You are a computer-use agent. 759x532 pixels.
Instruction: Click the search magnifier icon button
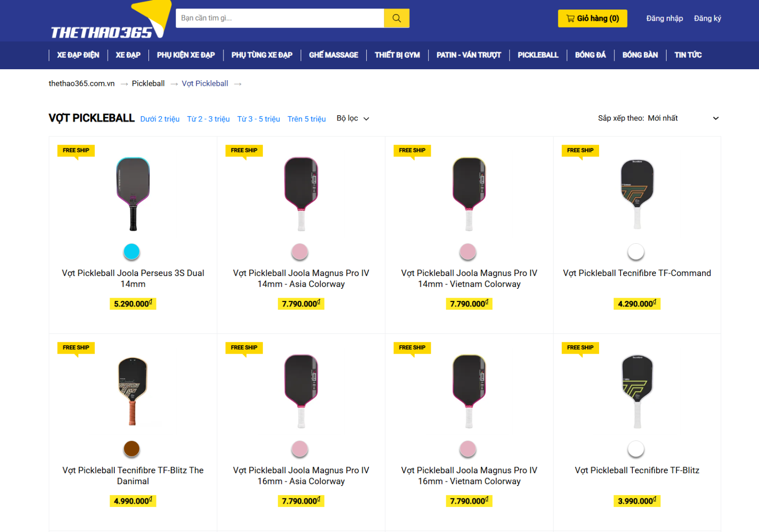[x=397, y=18]
